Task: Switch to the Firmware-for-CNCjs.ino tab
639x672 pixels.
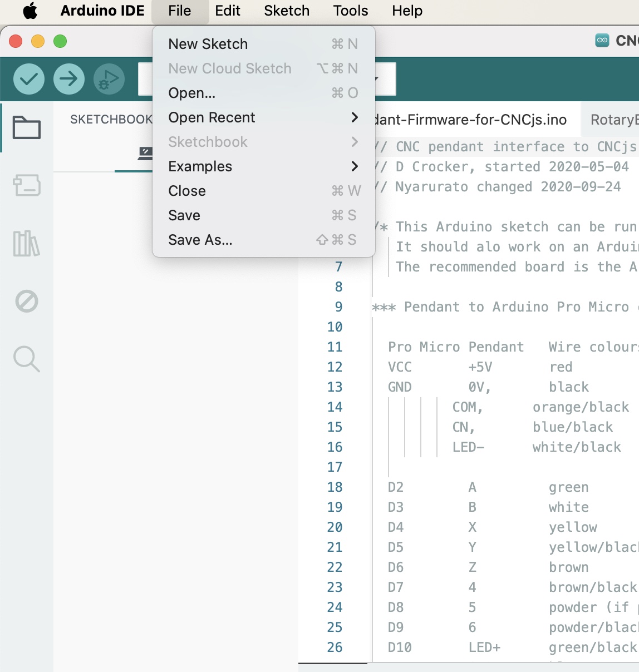Action: (477, 119)
